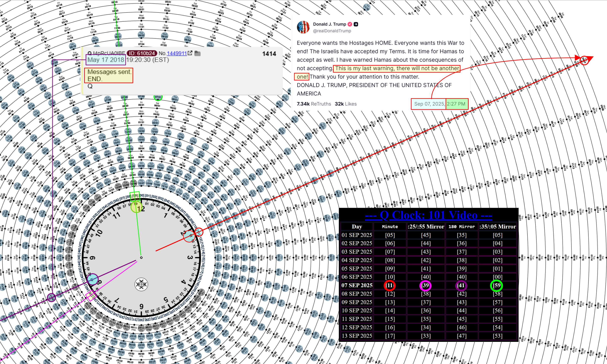Select the '11 SEP 2025' row label
The image size is (607, 364).
[357, 319]
